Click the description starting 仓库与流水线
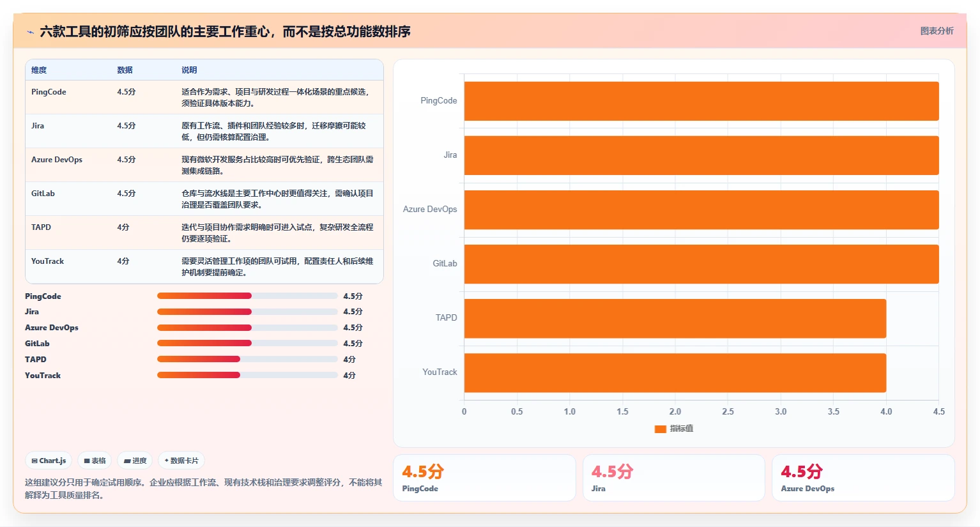Viewport: 980px width, 527px height. (x=277, y=199)
